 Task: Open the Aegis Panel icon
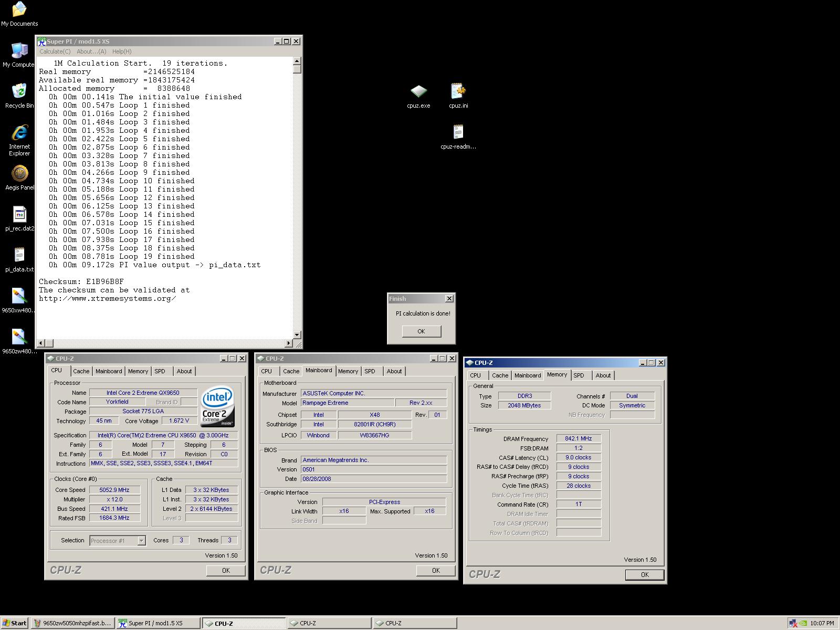[19, 178]
